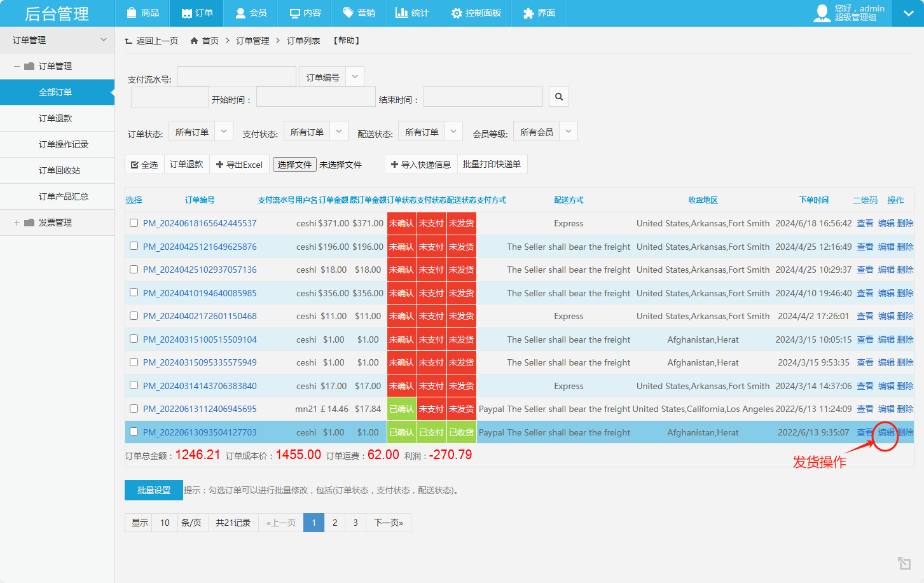The image size is (924, 583).
Task: Go to page 3 of results
Action: tap(355, 523)
